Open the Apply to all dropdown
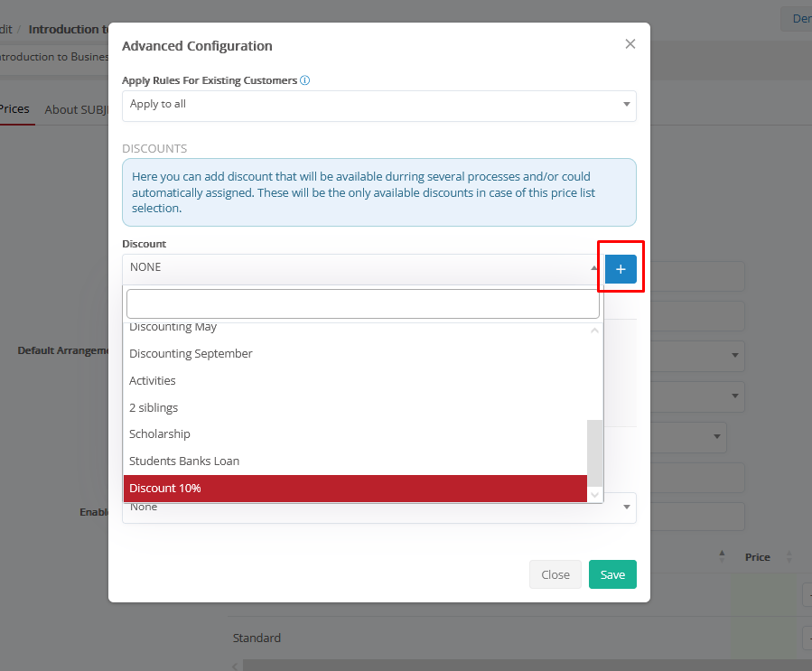 (x=378, y=105)
